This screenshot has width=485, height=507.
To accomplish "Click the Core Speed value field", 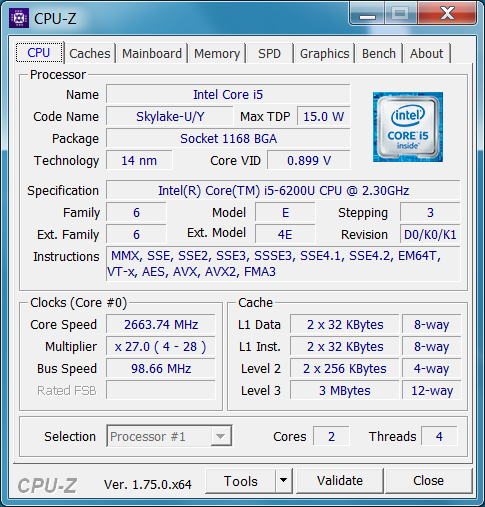I will pos(161,324).
